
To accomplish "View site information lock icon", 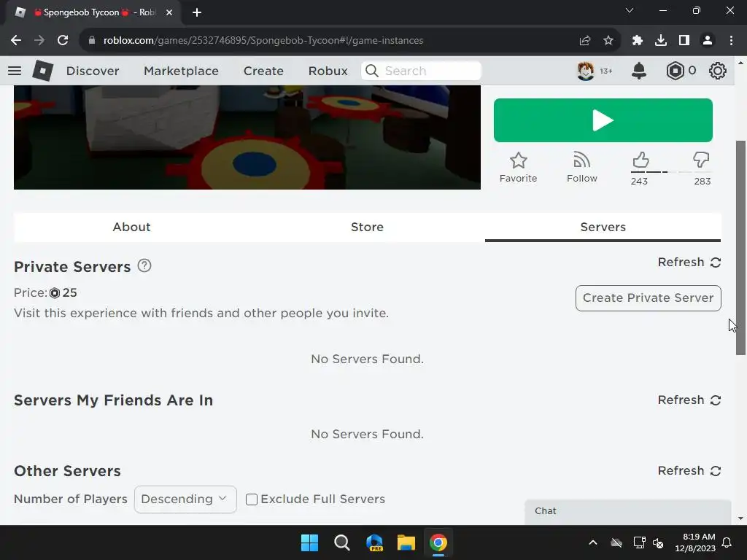I will point(92,41).
